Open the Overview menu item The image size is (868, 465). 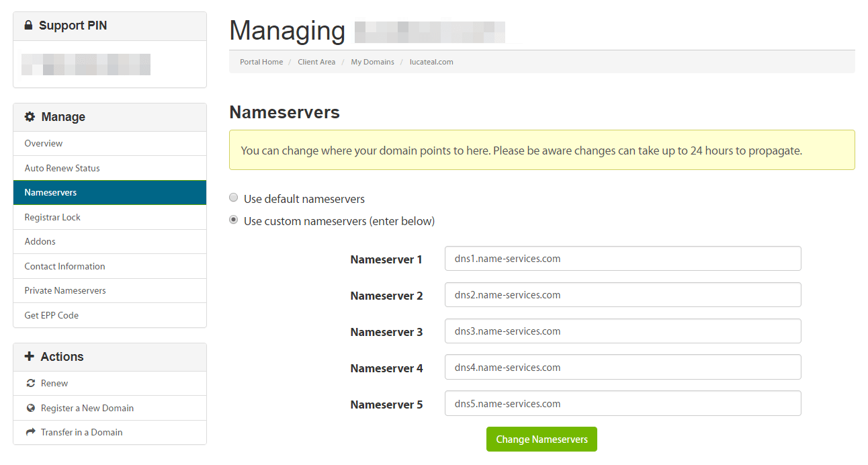(x=44, y=144)
